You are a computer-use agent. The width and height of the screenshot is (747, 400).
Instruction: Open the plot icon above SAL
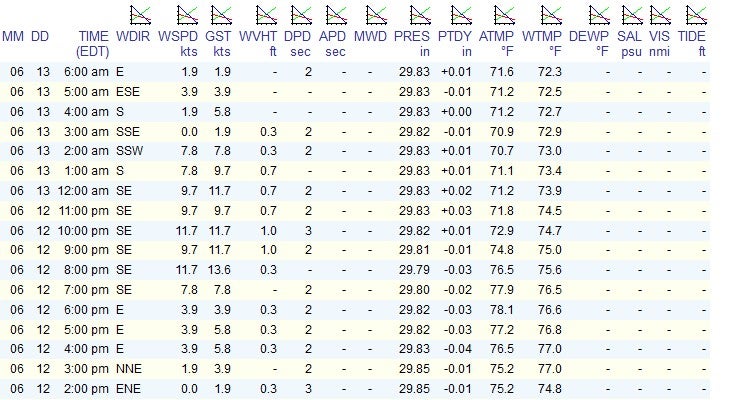[632, 15]
